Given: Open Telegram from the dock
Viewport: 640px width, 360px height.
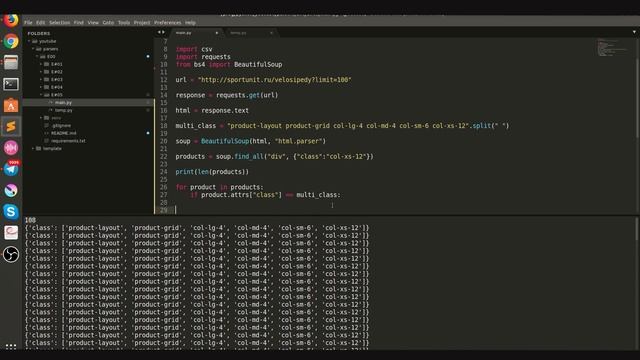Looking at the screenshot, I should pyautogui.click(x=11, y=169).
